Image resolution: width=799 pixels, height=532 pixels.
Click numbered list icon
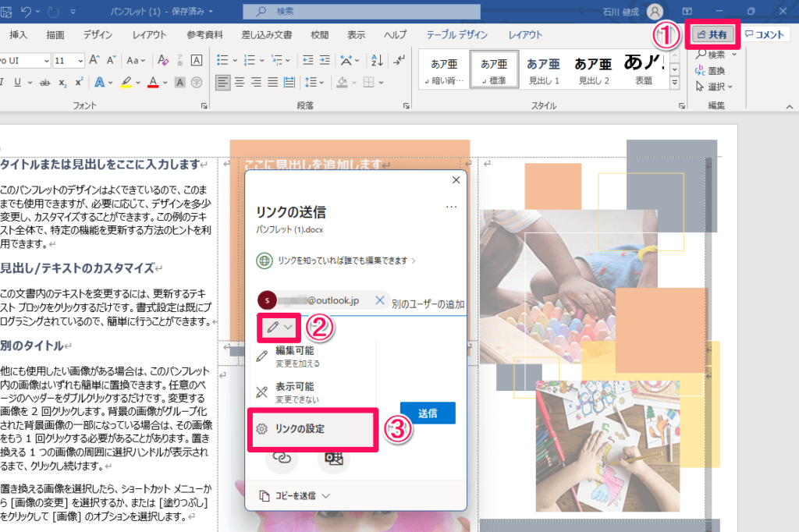tap(250, 60)
